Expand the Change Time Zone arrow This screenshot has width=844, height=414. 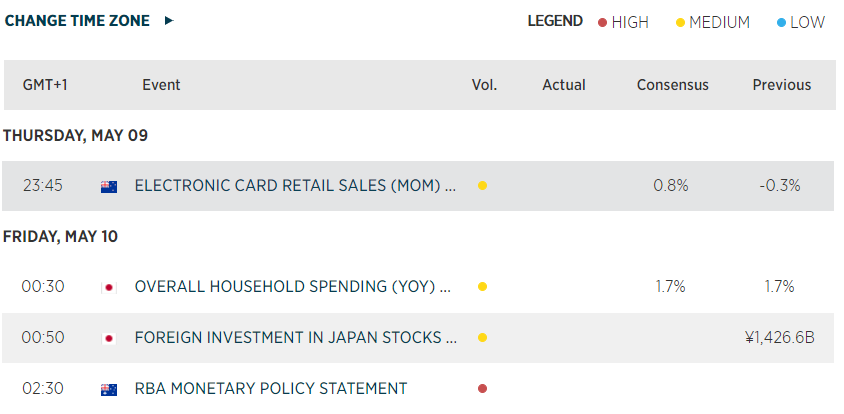169,21
